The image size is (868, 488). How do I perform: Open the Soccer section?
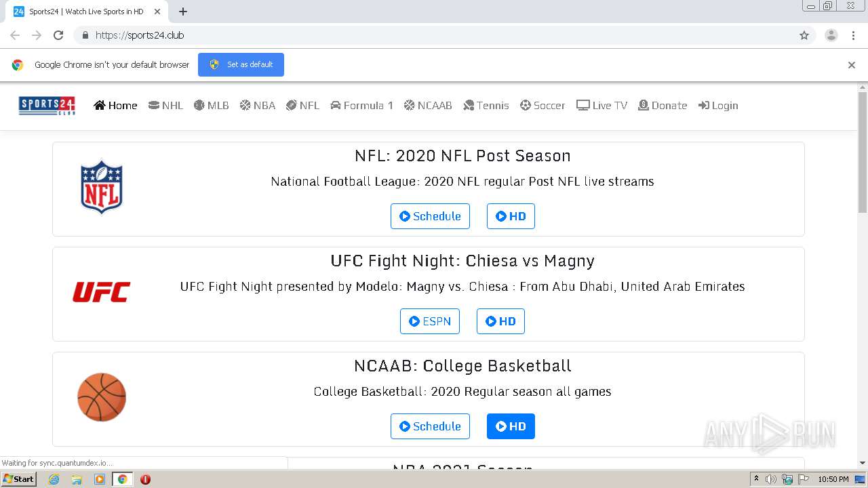[x=542, y=105]
